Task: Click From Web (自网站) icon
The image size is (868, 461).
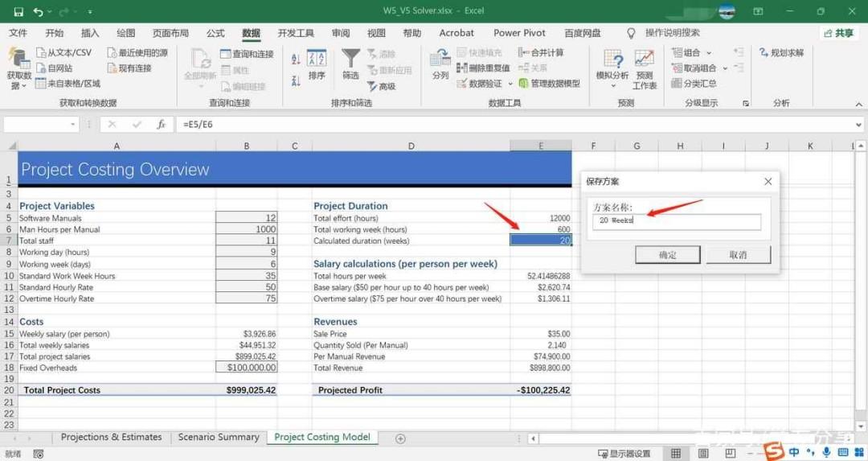Action: tap(41, 68)
